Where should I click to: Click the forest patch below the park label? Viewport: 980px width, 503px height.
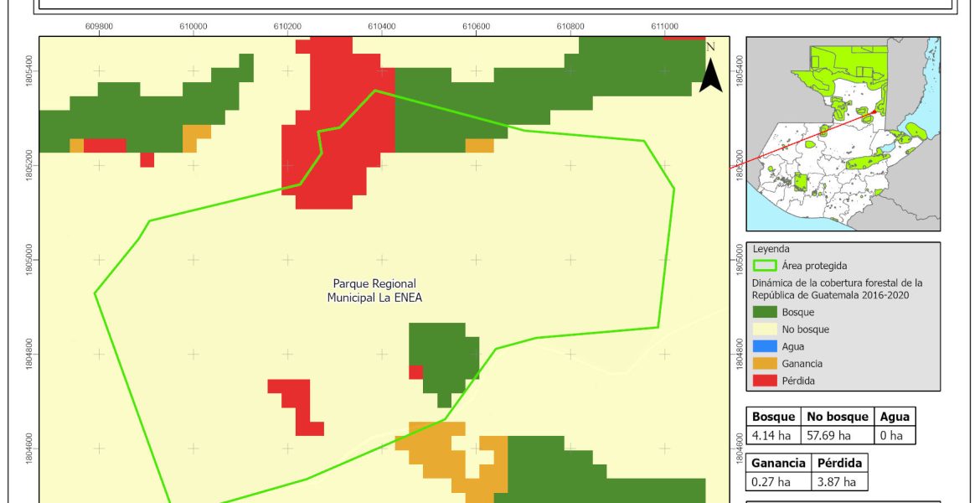click(x=442, y=355)
